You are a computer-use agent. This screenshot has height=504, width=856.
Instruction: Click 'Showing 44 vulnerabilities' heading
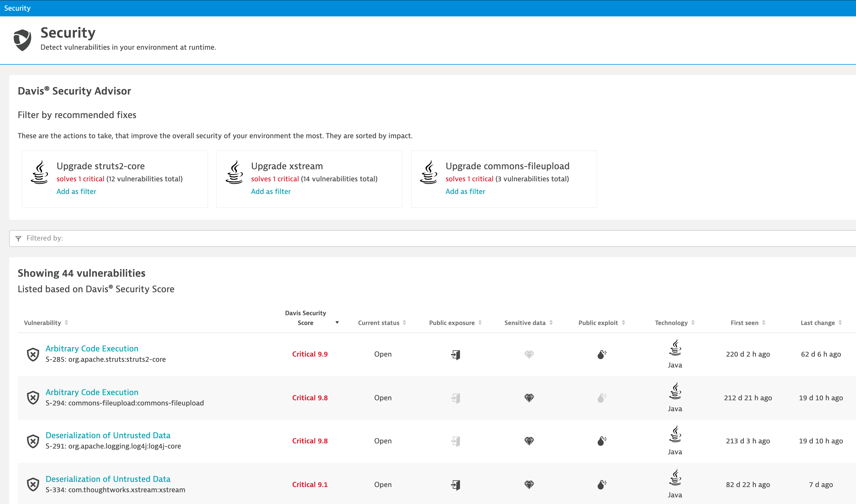coord(82,273)
